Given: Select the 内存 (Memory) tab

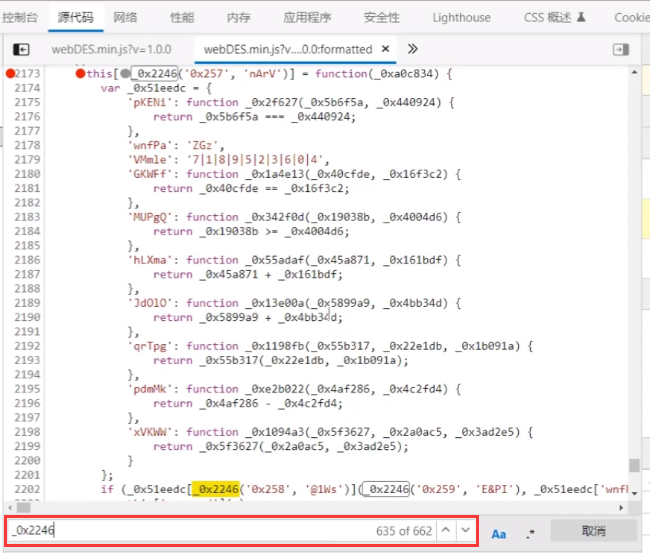Looking at the screenshot, I should pos(239,17).
